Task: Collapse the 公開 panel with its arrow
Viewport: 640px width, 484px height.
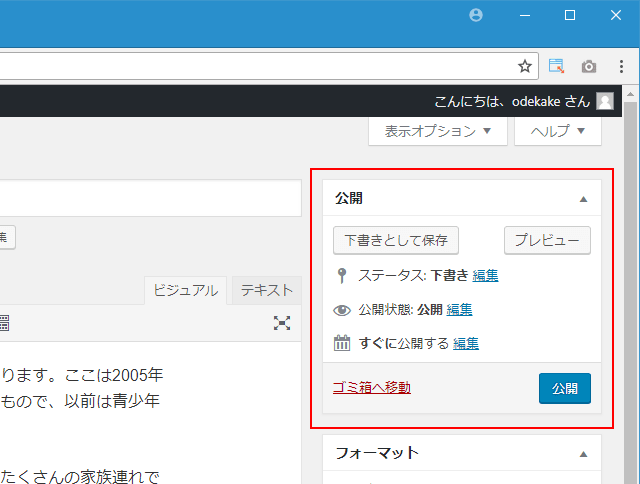Action: pos(583,199)
